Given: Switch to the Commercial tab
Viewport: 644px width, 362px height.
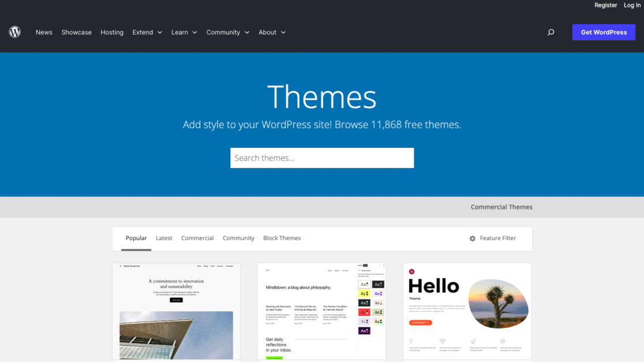Looking at the screenshot, I should pos(197,238).
